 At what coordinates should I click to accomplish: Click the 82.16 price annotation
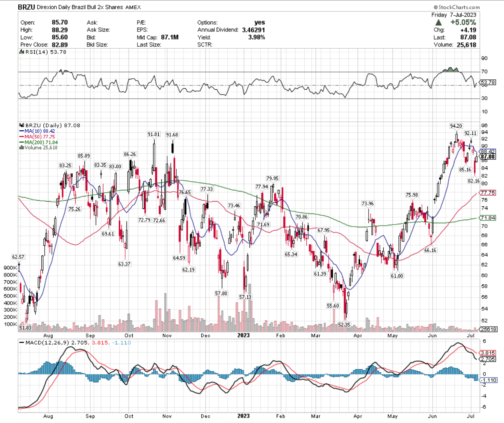pyautogui.click(x=474, y=181)
